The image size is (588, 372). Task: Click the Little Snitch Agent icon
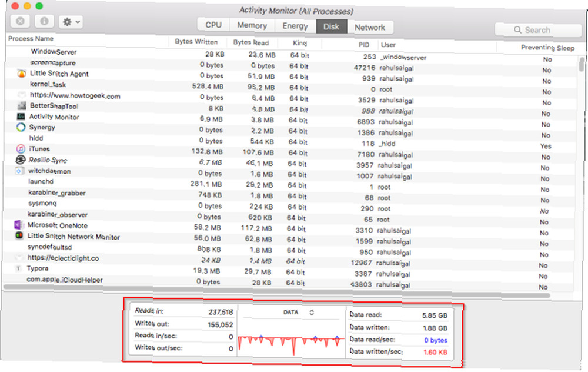22,73
